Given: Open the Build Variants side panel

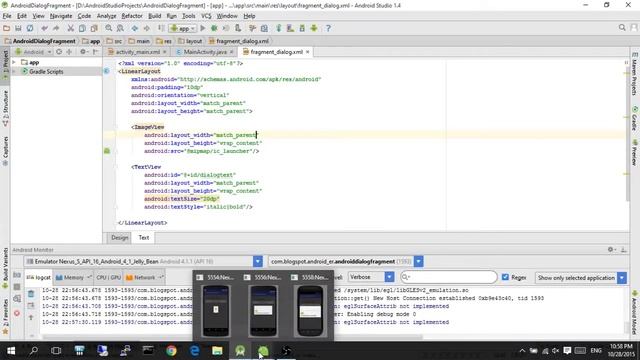Looking at the screenshot, I should click(5, 268).
